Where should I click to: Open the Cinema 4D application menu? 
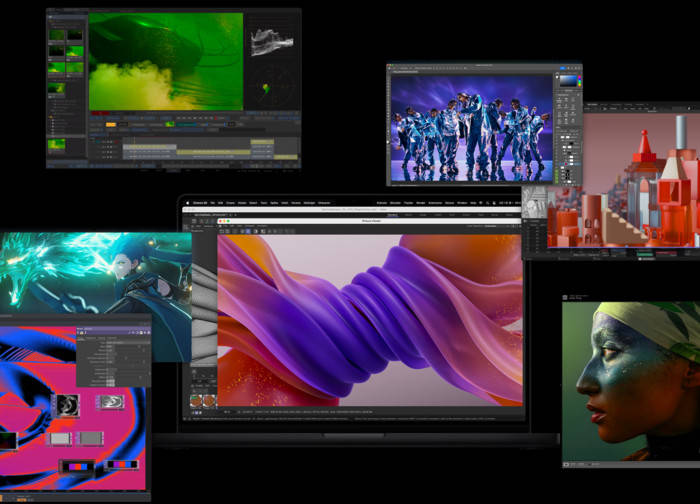click(200, 203)
